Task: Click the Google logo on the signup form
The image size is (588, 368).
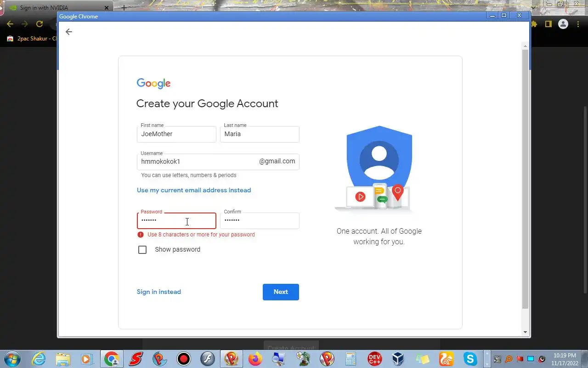Action: click(153, 83)
